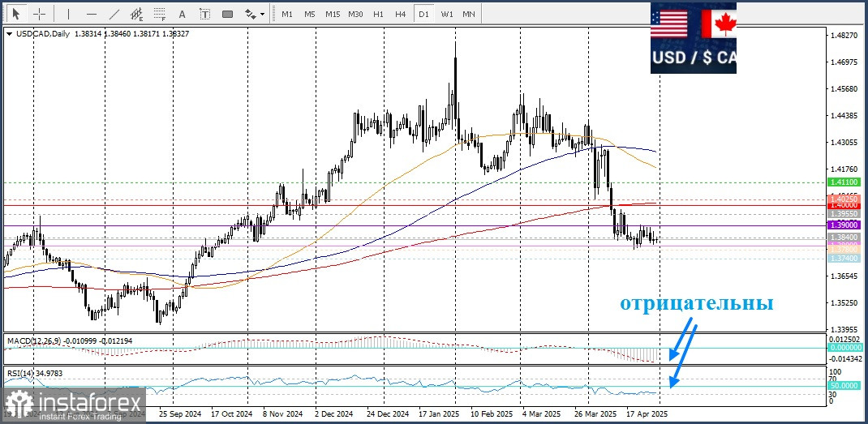
Task: Expand the USDCAD,Daily chart title triangle
Action: coord(9,34)
